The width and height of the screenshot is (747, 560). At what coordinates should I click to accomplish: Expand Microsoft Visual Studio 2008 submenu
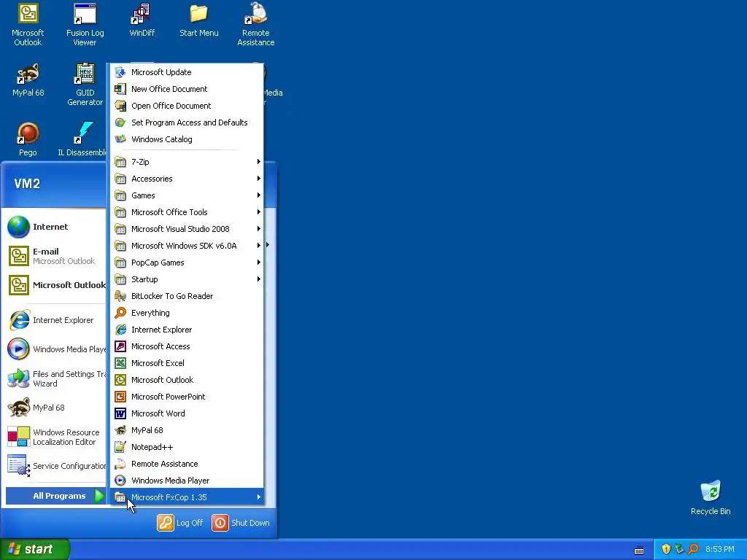(x=187, y=229)
